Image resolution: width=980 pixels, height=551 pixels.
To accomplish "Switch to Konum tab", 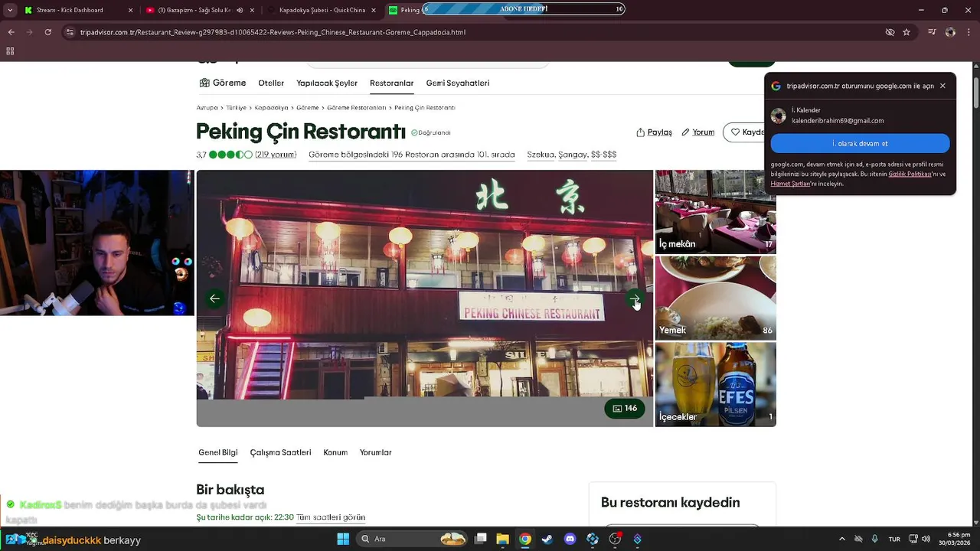I will tap(335, 452).
